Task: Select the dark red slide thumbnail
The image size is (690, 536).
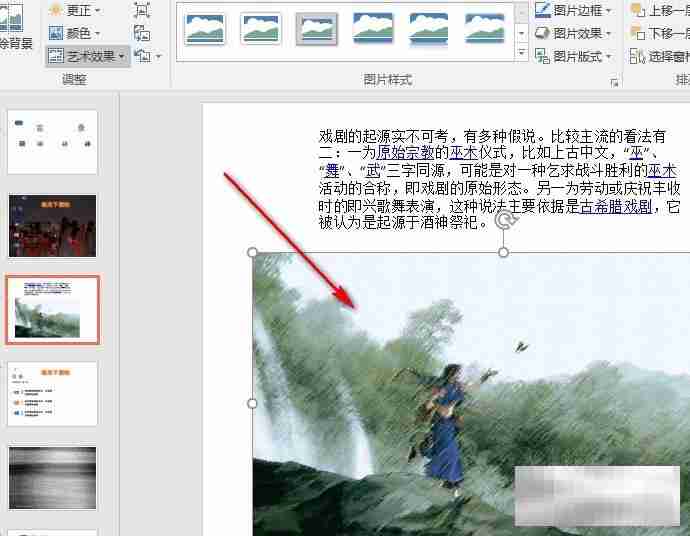Action: click(52, 226)
